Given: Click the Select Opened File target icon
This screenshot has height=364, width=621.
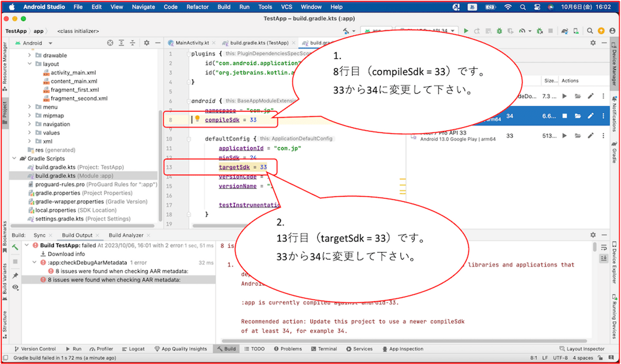Looking at the screenshot, I should tap(110, 43).
